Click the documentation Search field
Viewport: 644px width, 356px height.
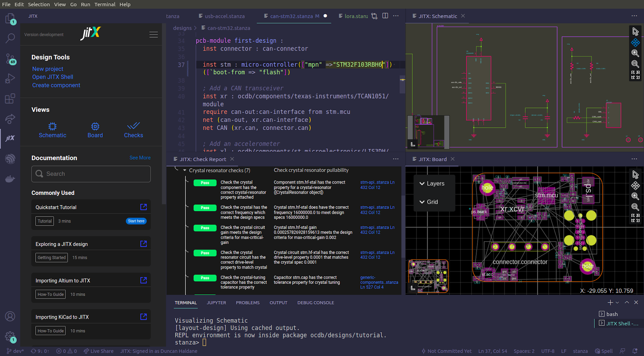(91, 174)
